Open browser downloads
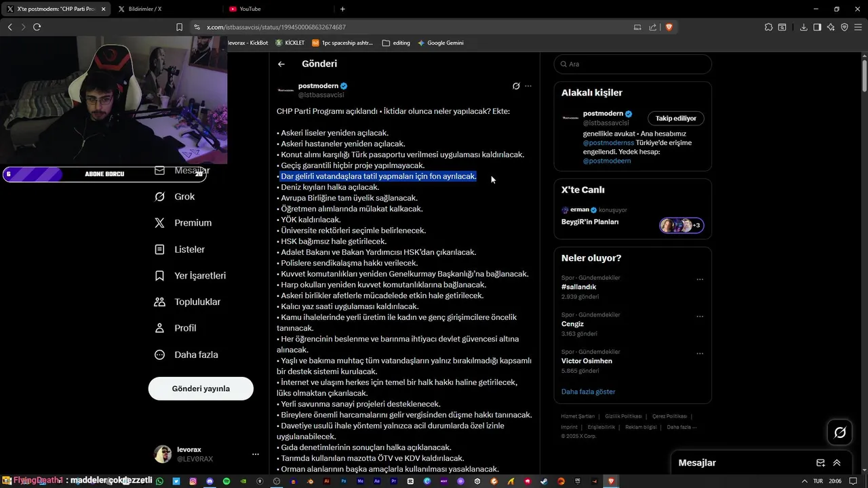 (x=804, y=27)
